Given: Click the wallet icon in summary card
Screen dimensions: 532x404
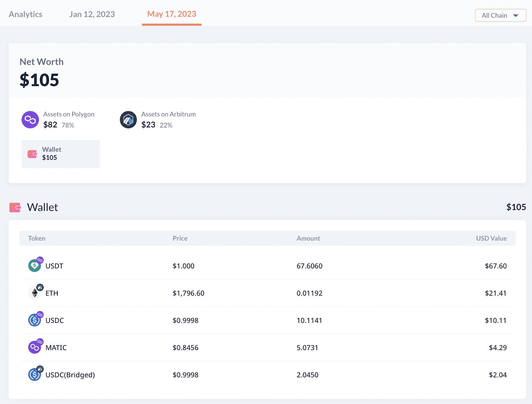Looking at the screenshot, I should [x=32, y=154].
